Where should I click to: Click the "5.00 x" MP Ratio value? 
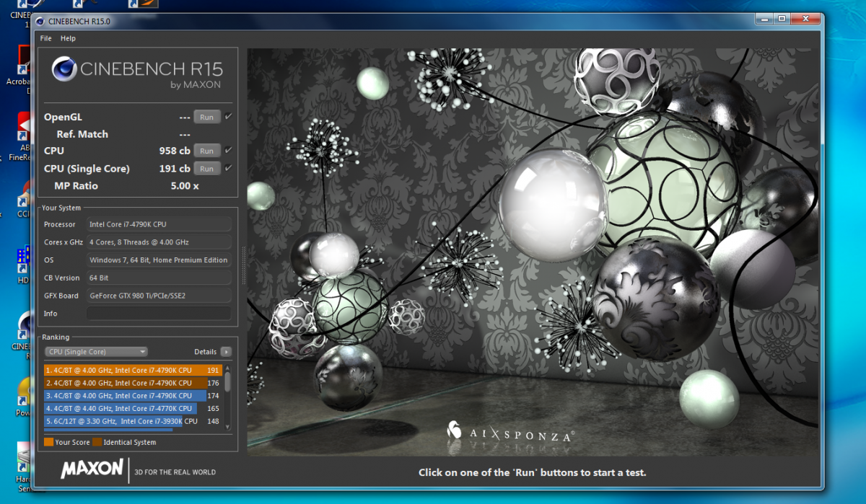tap(185, 186)
